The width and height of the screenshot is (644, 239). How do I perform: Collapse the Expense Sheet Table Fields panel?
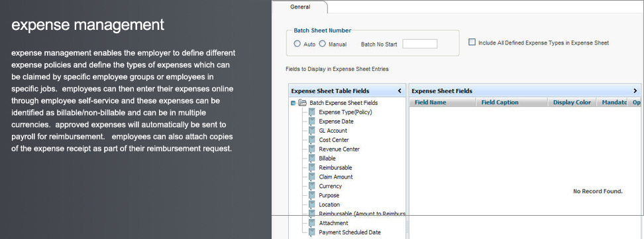[400, 91]
